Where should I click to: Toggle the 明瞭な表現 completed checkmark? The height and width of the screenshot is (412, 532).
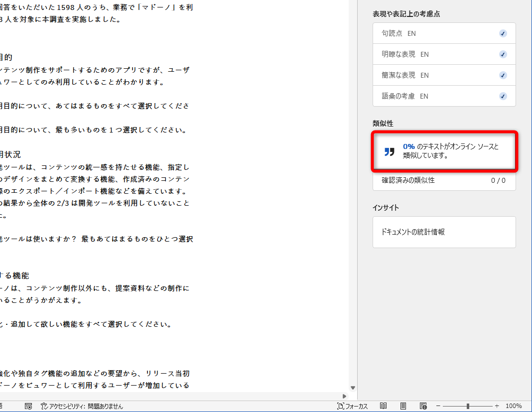pyautogui.click(x=503, y=54)
